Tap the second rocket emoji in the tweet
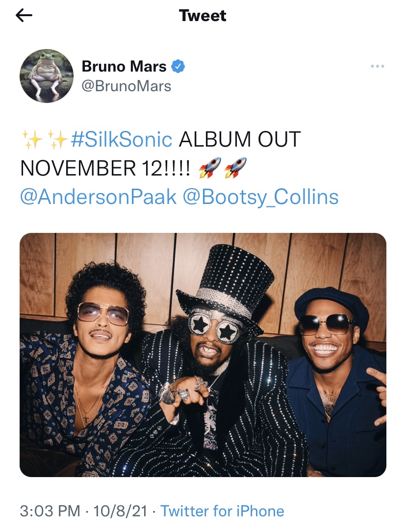 (236, 168)
